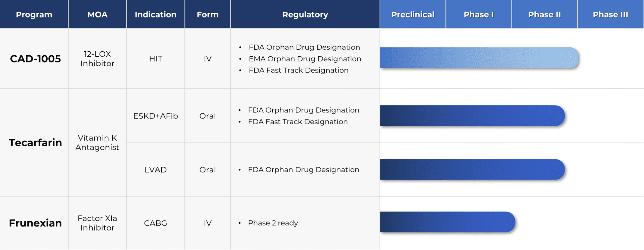Click the Frunexian program name
Viewport: 644px width, 250px height.
pyautogui.click(x=35, y=223)
